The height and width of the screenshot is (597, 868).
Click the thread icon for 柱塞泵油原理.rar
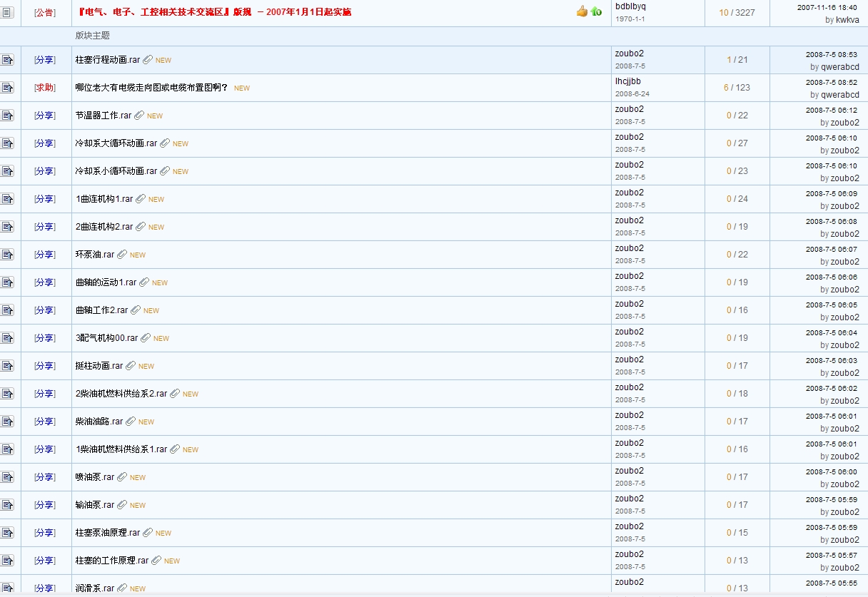click(x=7, y=533)
